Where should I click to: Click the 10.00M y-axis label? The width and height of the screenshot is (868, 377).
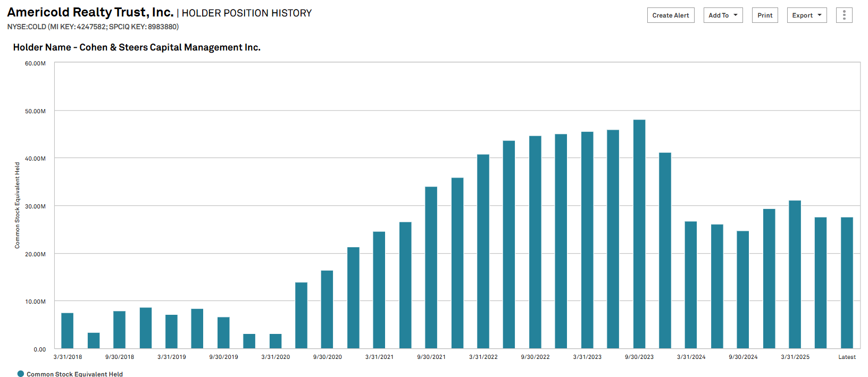click(x=35, y=301)
